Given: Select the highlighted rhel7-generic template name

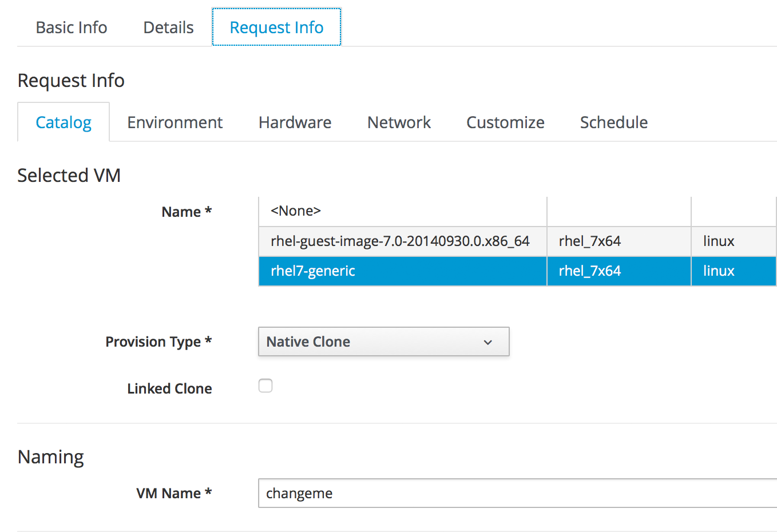Looking at the screenshot, I should point(313,271).
